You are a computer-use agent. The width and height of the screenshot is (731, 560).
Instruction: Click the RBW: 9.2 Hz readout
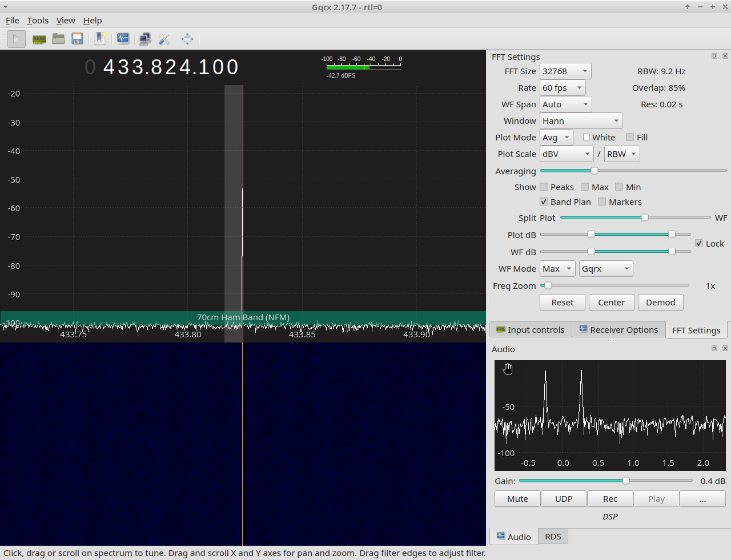pos(661,71)
